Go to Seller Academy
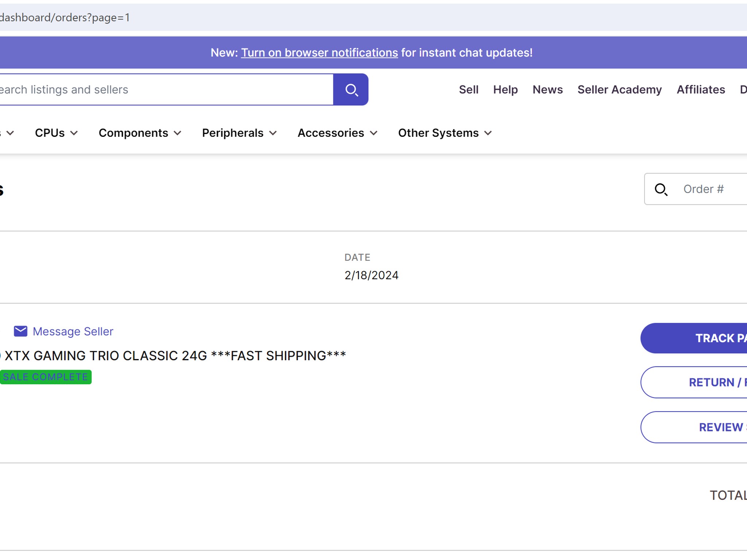 pyautogui.click(x=619, y=90)
